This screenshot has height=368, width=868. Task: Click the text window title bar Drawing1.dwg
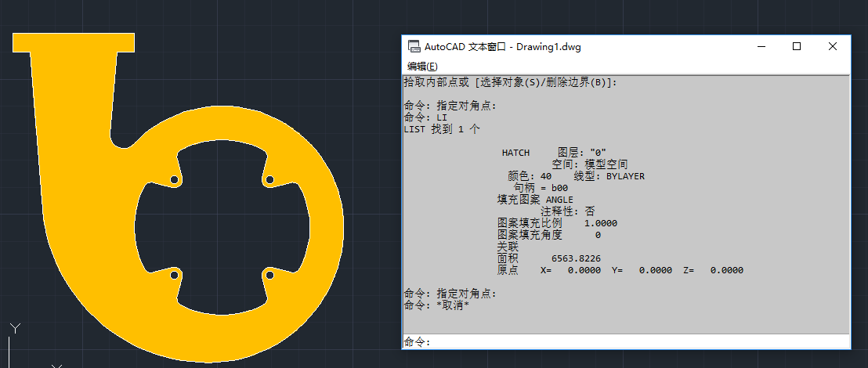[548, 47]
